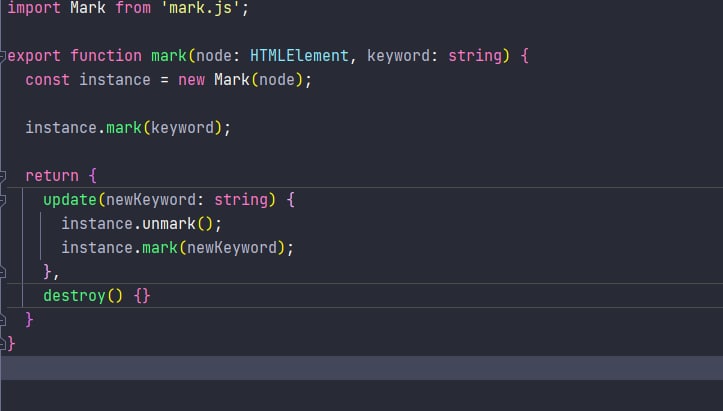Place cursor on the word import
The width and height of the screenshot is (723, 411).
click(34, 8)
